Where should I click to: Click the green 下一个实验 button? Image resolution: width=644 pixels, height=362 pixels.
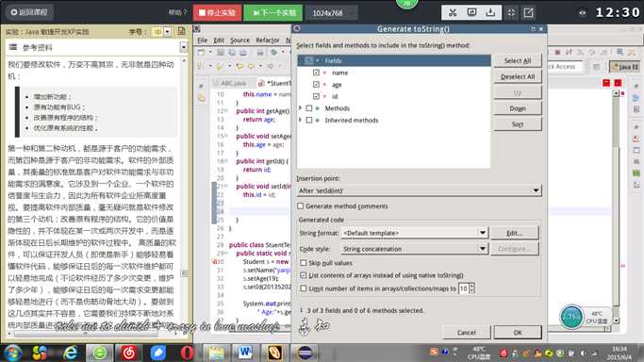[273, 12]
